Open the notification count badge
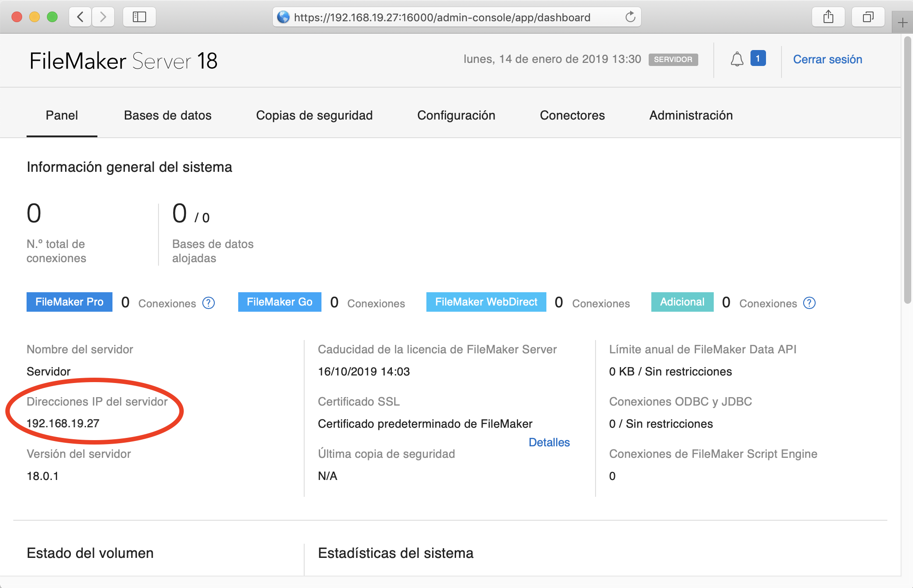This screenshot has height=588, width=913. tap(758, 58)
